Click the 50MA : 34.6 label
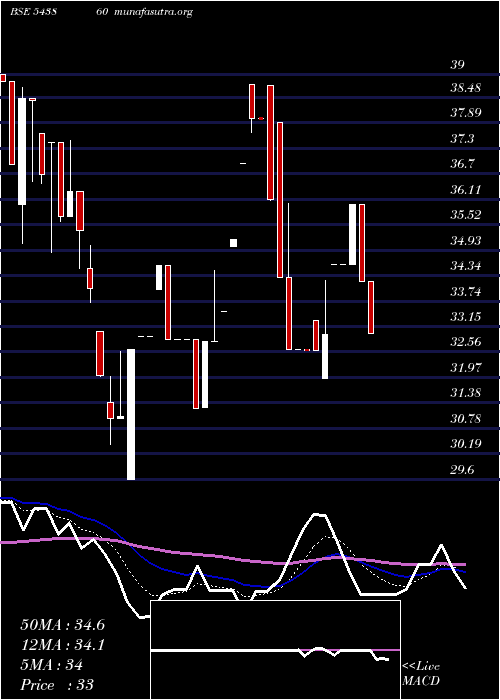 click(x=62, y=625)
